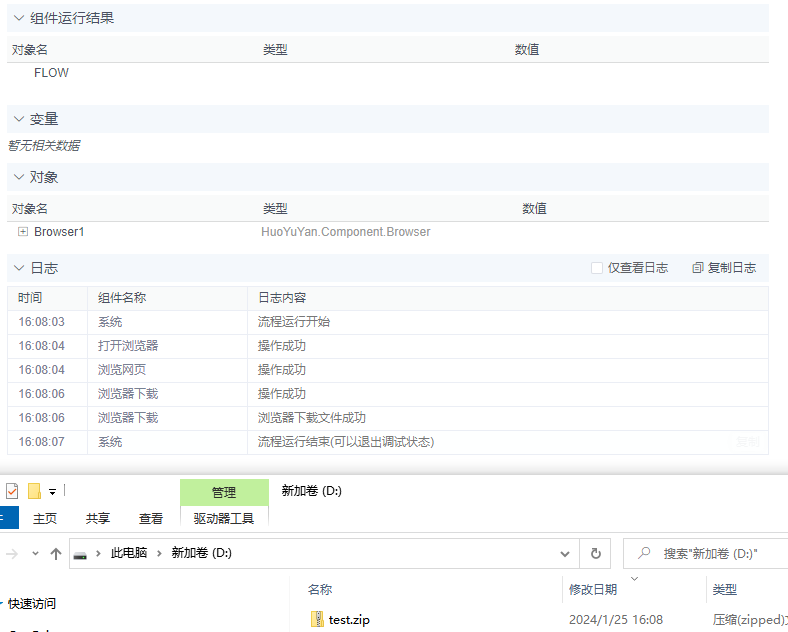
Task: Open the 共享 ribbon tab
Action: pos(97,518)
